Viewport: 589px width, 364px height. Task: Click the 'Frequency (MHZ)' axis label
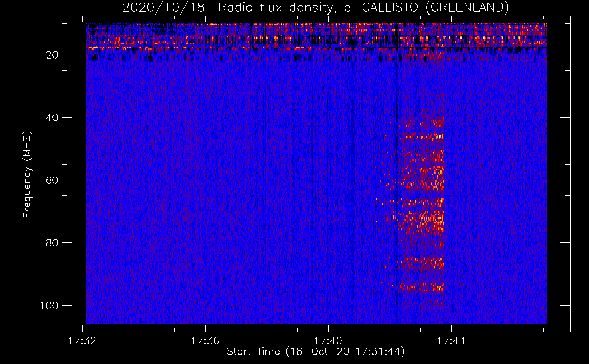[27, 175]
